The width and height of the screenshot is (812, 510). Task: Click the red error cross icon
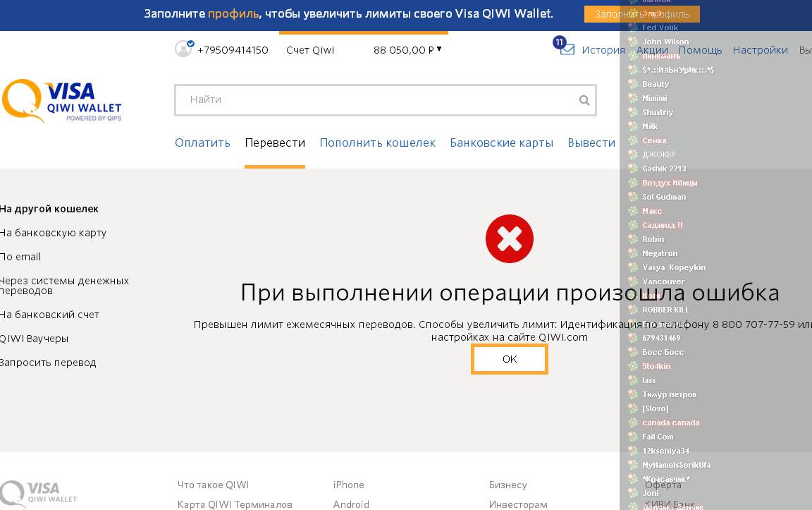tap(510, 239)
